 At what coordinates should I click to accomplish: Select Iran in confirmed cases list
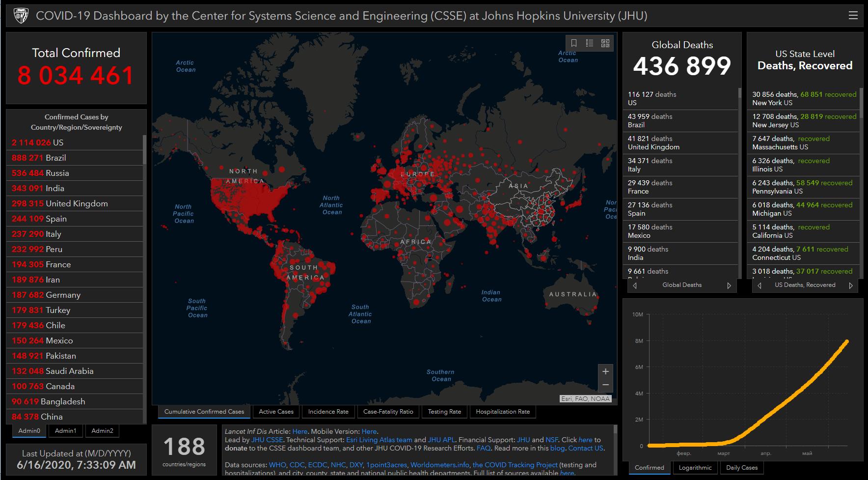(75, 280)
